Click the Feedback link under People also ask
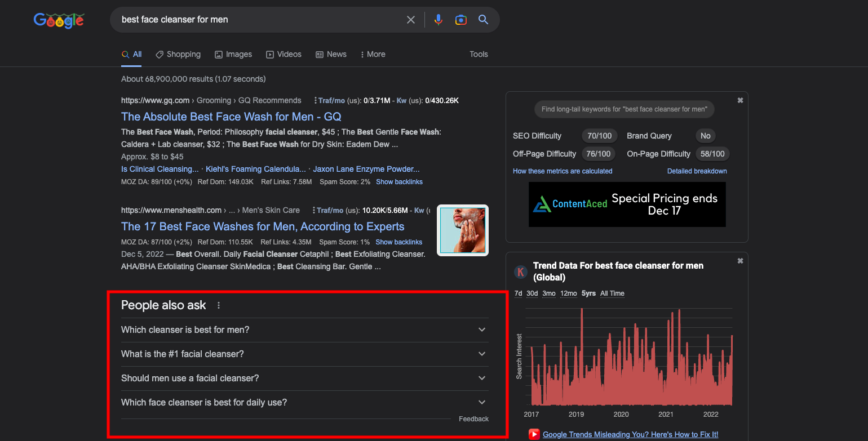This screenshot has height=441, width=868. 473,419
